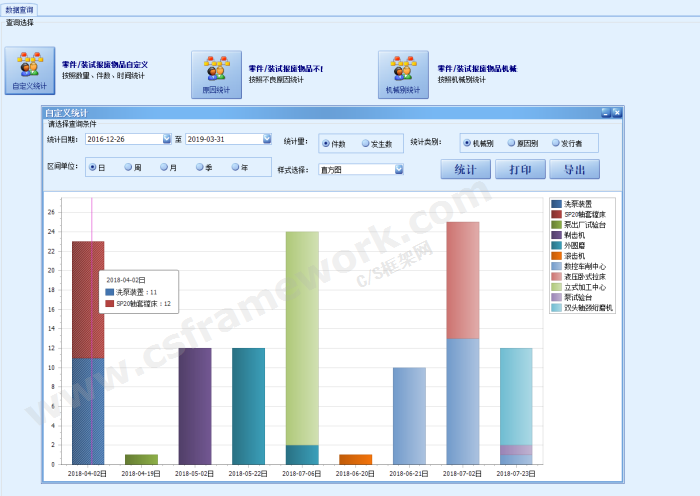The height and width of the screenshot is (496, 700).
Task: Click the 滚击机 orange legend swatch
Action: tap(557, 256)
